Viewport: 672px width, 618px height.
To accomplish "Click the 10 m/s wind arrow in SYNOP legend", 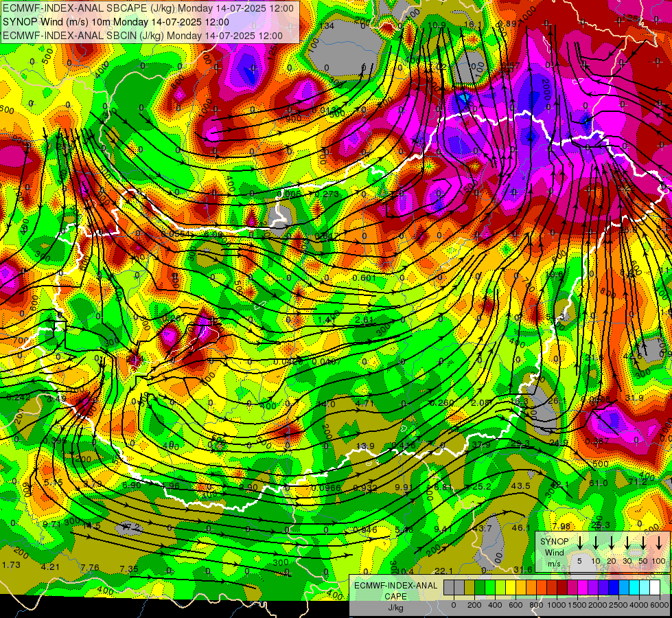I will (x=595, y=542).
